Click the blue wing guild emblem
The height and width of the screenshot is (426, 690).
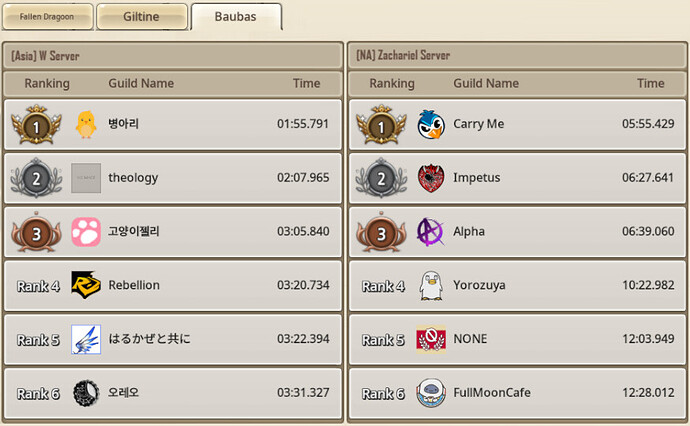coord(86,339)
